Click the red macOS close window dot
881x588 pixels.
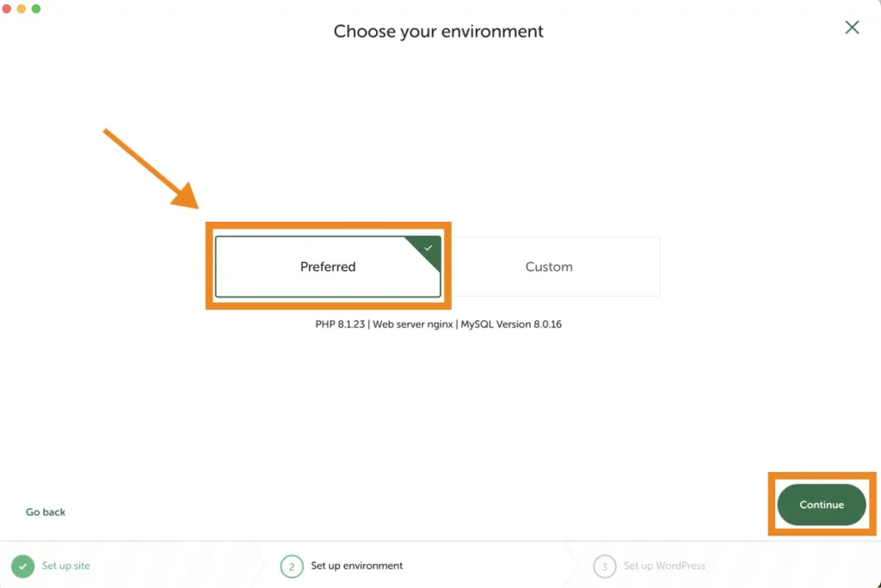tap(7, 9)
